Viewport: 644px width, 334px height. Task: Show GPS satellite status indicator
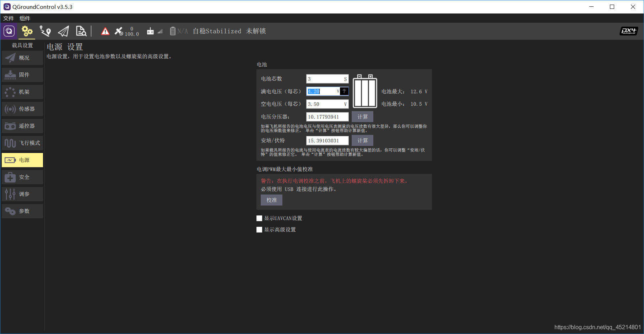126,31
